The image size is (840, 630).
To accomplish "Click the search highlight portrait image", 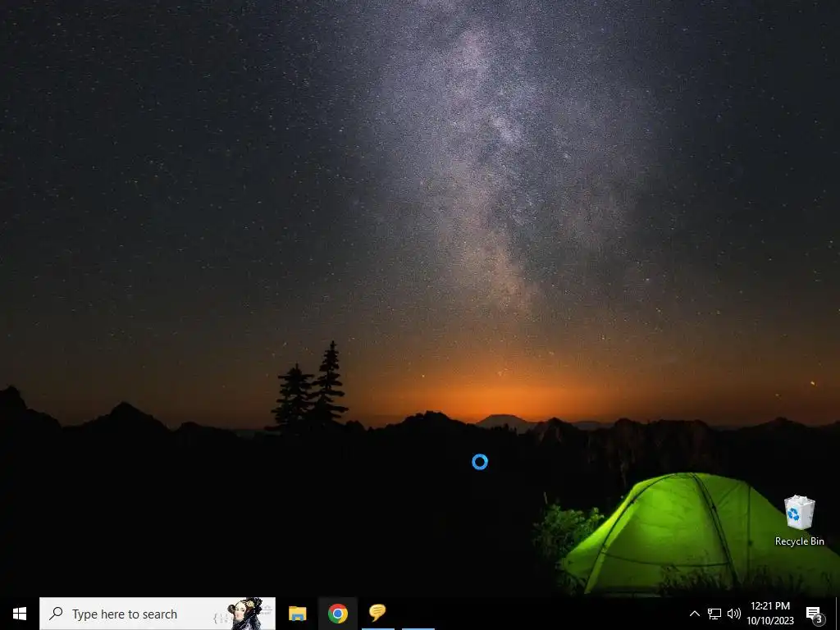I will pos(244,614).
